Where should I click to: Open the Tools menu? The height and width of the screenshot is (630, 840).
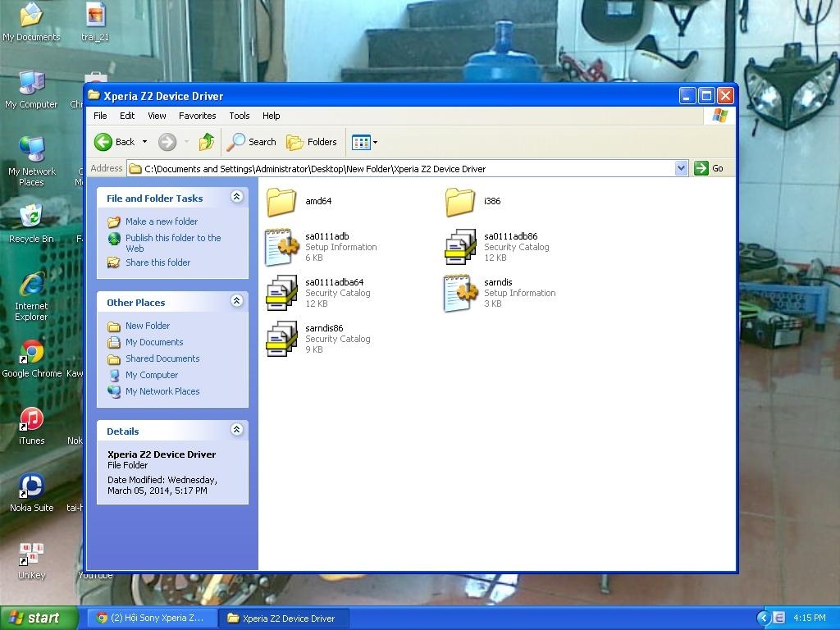pos(240,116)
